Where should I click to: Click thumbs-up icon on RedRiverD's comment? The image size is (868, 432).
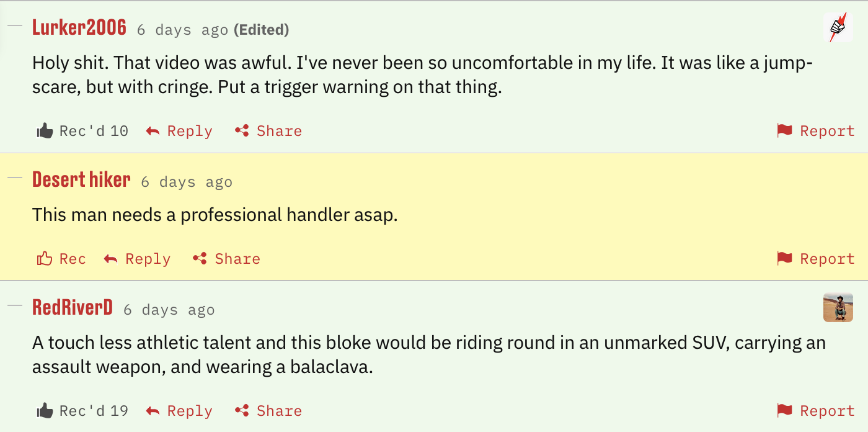[45, 411]
